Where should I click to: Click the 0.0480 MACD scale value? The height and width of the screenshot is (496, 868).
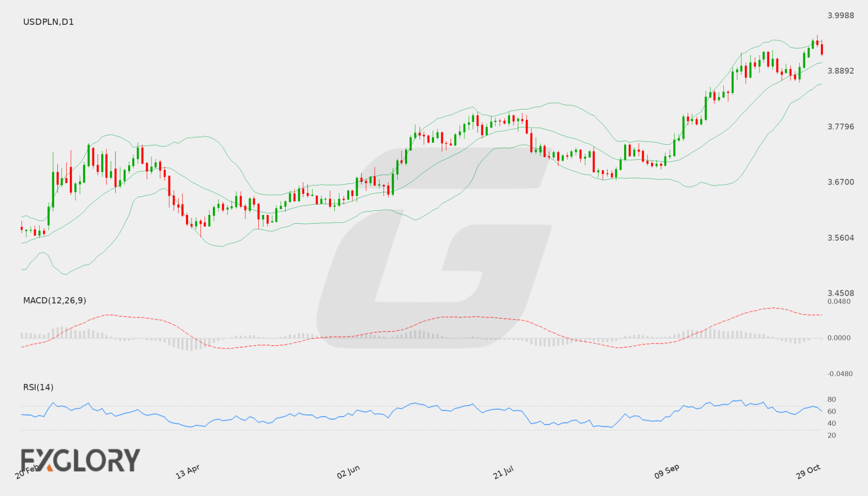pos(839,301)
